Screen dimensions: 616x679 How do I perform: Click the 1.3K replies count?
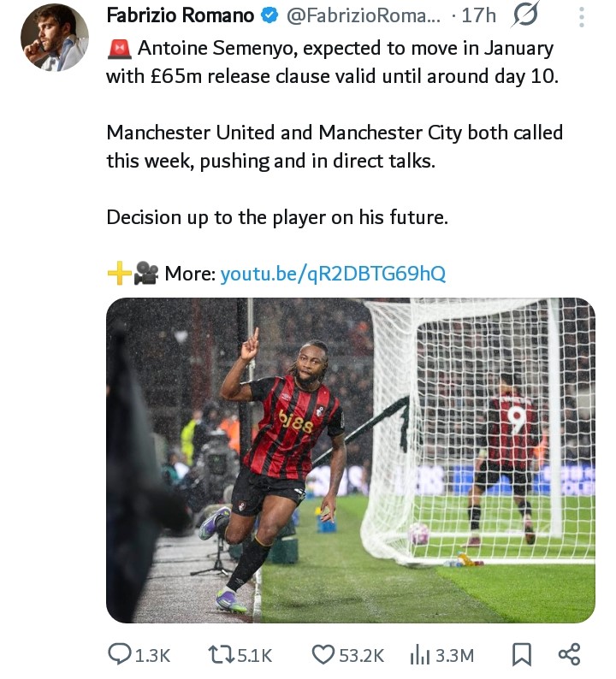(153, 655)
